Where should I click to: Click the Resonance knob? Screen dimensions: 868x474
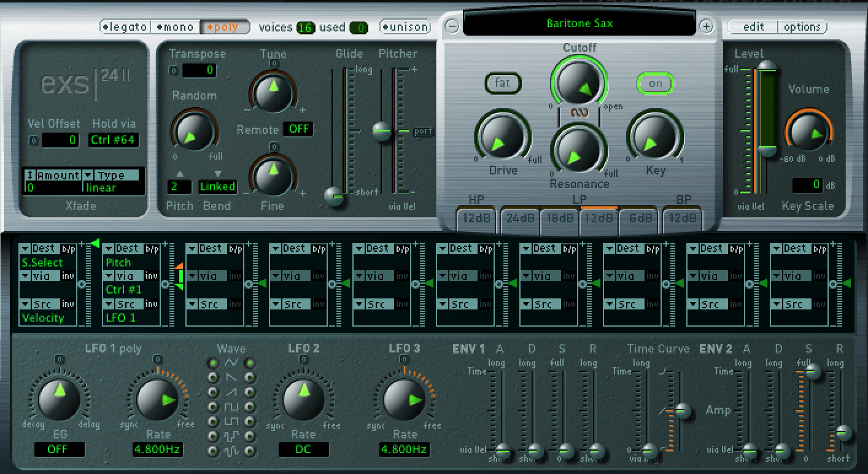coord(579,149)
